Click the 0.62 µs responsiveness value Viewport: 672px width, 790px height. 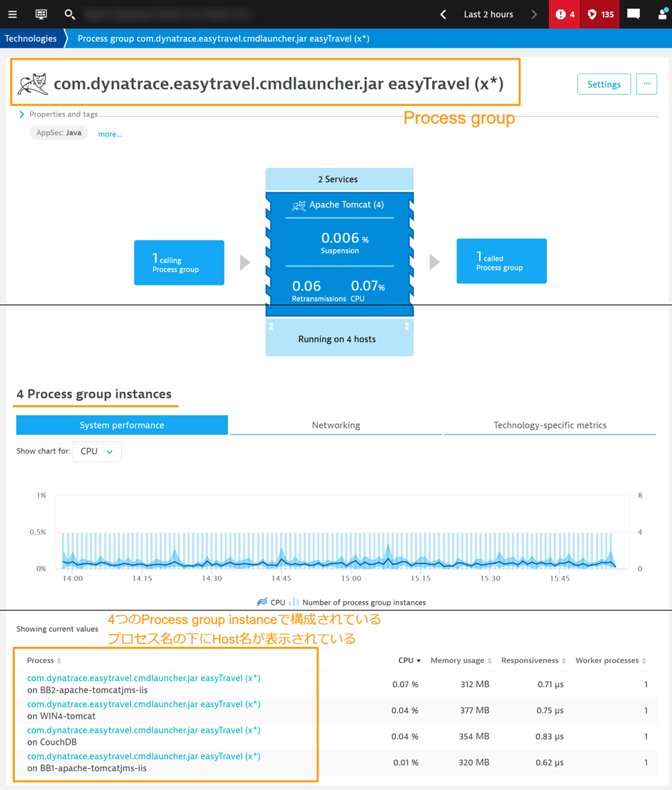[x=550, y=763]
